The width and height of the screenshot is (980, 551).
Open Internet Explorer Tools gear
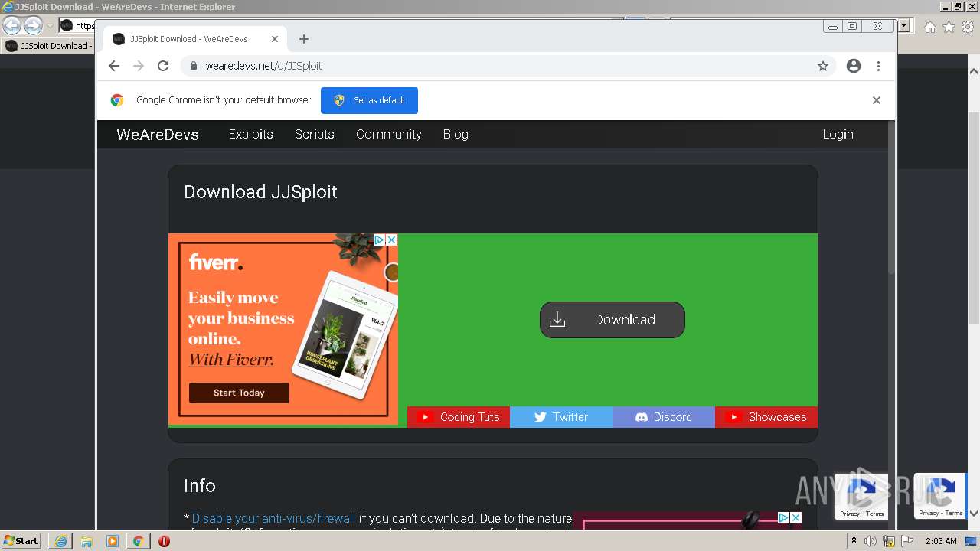click(969, 27)
